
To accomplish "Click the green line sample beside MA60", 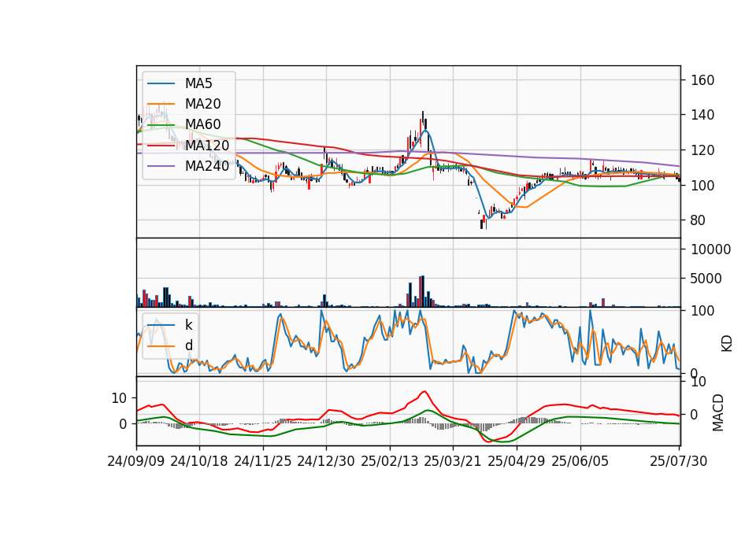I will coord(161,125).
